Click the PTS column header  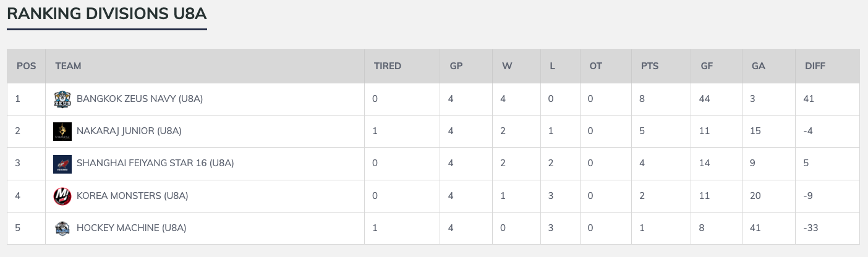tap(649, 66)
